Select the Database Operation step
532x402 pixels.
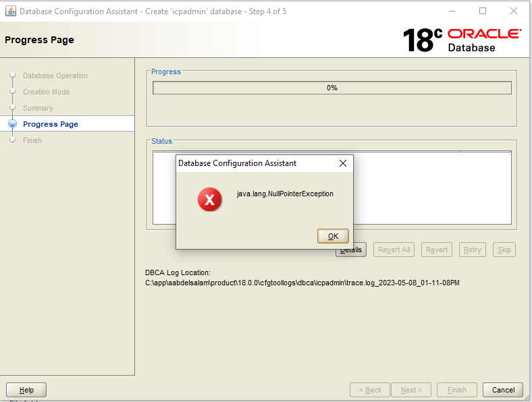[55, 76]
